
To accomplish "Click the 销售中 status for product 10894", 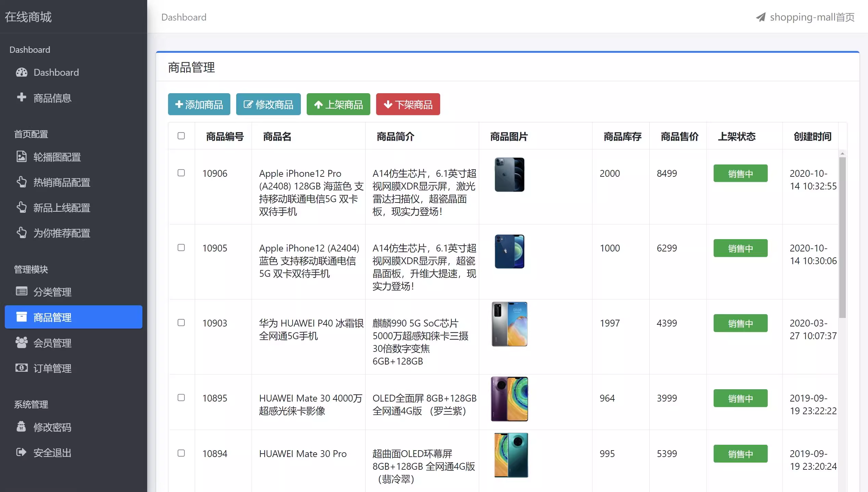I will 740,454.
